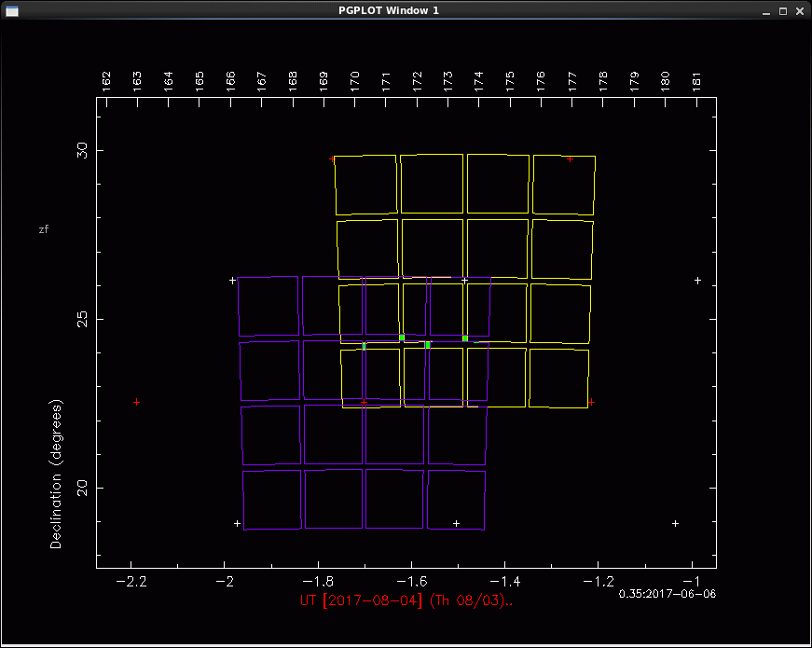
Task: Click the bottom axis label '-2'
Action: (x=225, y=582)
